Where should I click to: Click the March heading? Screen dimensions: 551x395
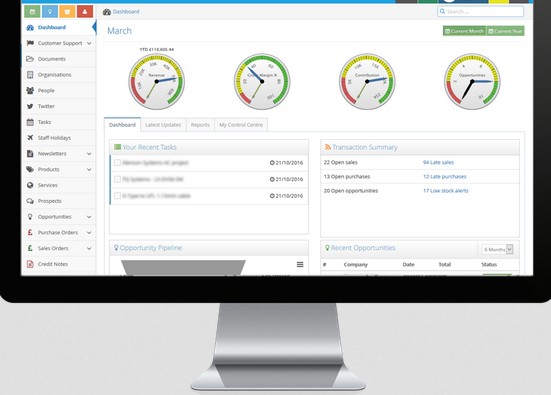pos(119,31)
